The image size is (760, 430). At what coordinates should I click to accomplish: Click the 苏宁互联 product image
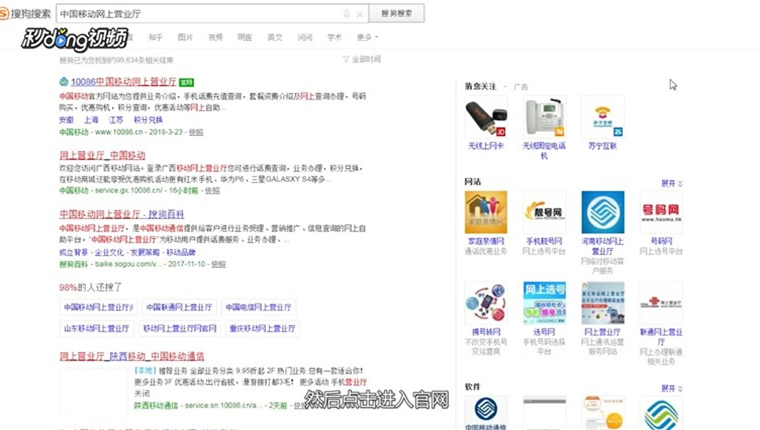[603, 117]
